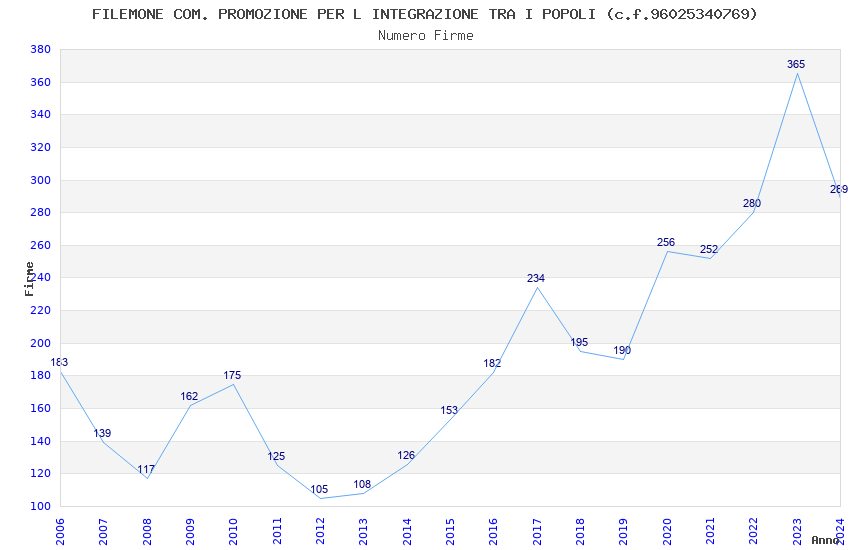Click the 256 data label for 2020
Image resolution: width=850 pixels, height=550 pixels.
[x=666, y=243]
